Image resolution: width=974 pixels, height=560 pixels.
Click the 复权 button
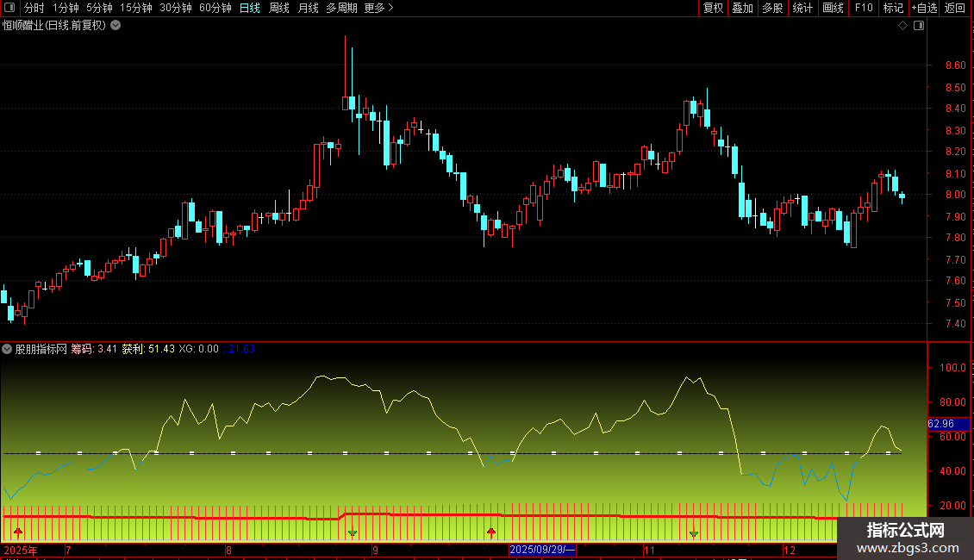click(x=713, y=8)
